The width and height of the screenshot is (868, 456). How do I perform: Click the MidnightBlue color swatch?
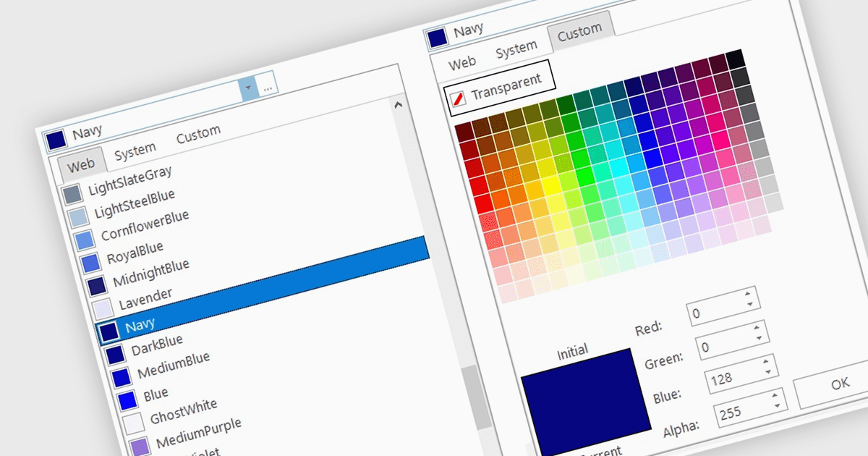coord(97,286)
